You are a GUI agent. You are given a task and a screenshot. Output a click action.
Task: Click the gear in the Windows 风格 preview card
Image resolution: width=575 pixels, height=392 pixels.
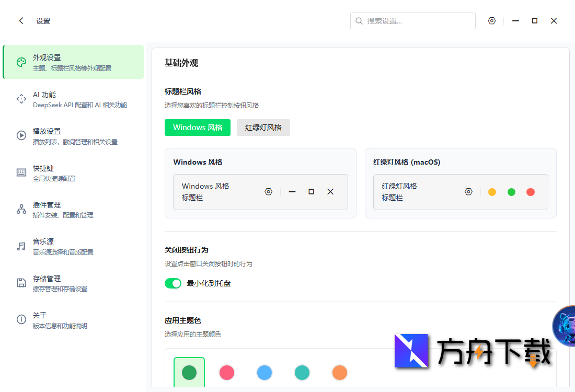point(268,192)
